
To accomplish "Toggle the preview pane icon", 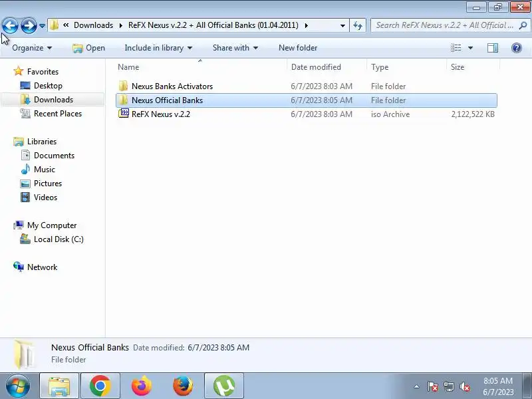I will pyautogui.click(x=493, y=48).
